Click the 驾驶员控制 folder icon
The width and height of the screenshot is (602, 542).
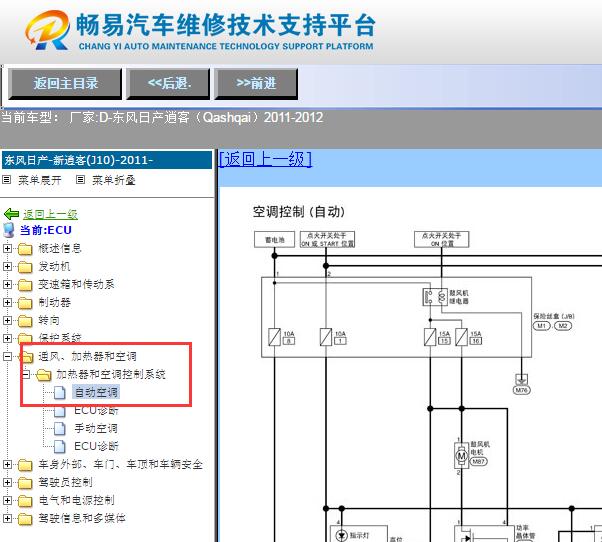point(25,483)
